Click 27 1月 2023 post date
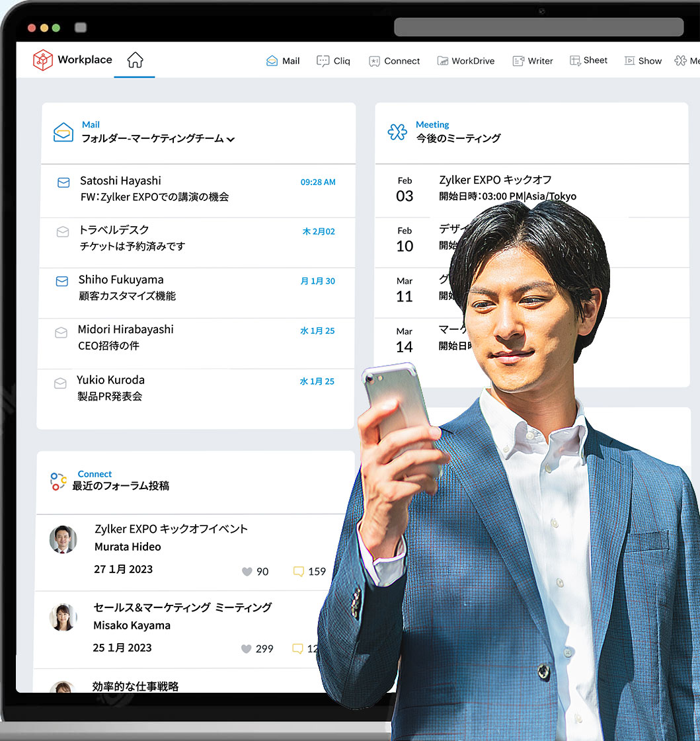The height and width of the screenshot is (741, 700). pyautogui.click(x=124, y=569)
